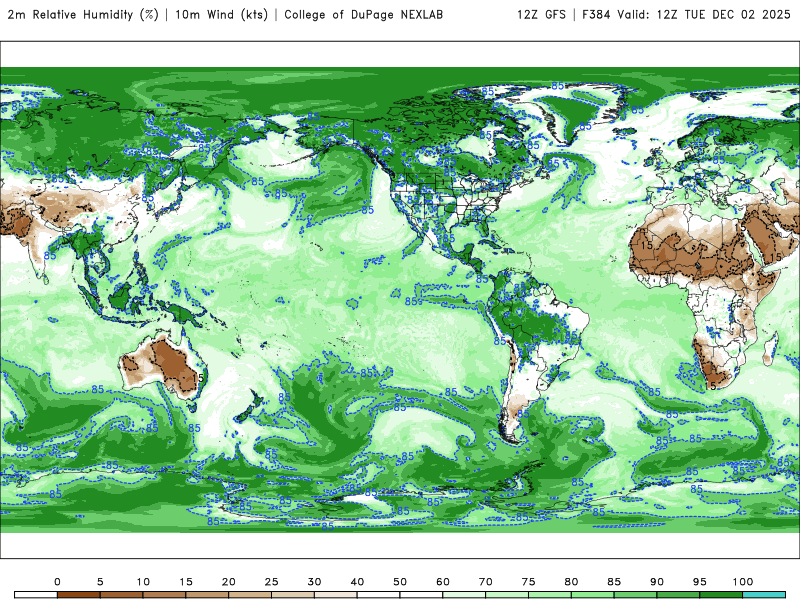
Task: Click the colorbar tick label '25'
Action: (271, 582)
